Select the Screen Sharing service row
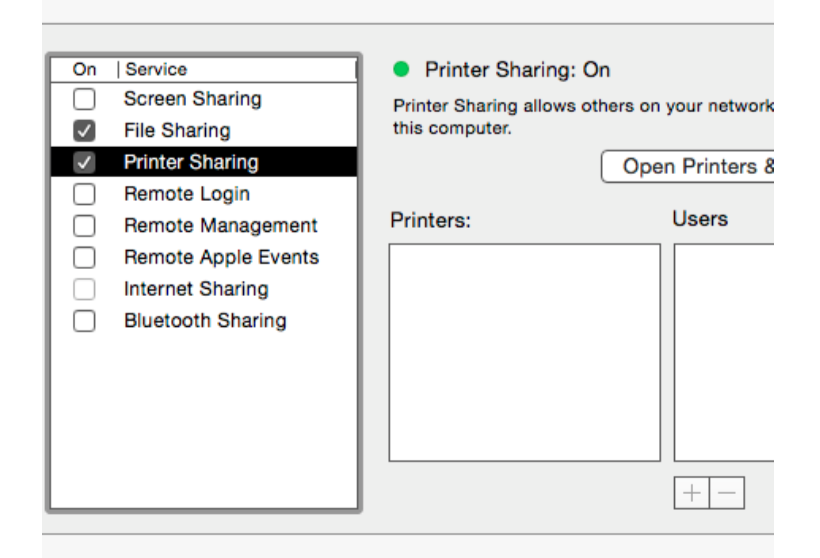The height and width of the screenshot is (558, 820). [204, 99]
